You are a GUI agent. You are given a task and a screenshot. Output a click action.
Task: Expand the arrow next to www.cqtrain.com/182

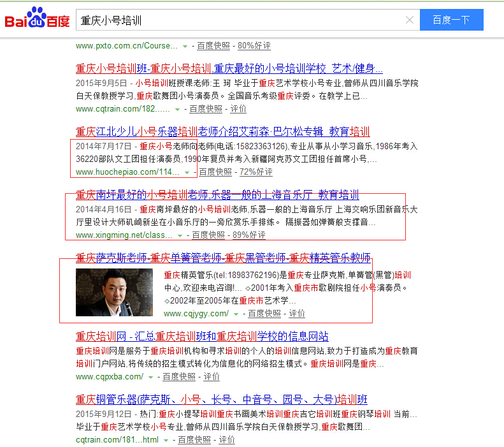[177, 110]
